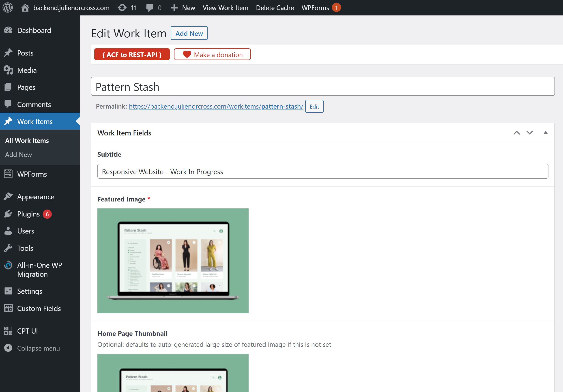The image size is (563, 392).
Task: Click the Custom Fields grid icon
Action: coord(8,308)
